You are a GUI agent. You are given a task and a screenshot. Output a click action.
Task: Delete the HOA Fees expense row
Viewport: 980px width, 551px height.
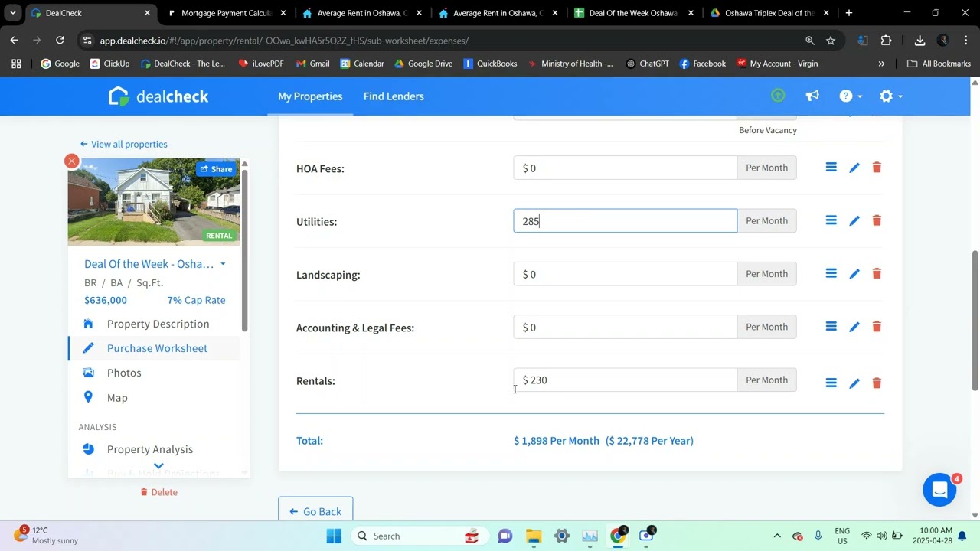point(877,168)
